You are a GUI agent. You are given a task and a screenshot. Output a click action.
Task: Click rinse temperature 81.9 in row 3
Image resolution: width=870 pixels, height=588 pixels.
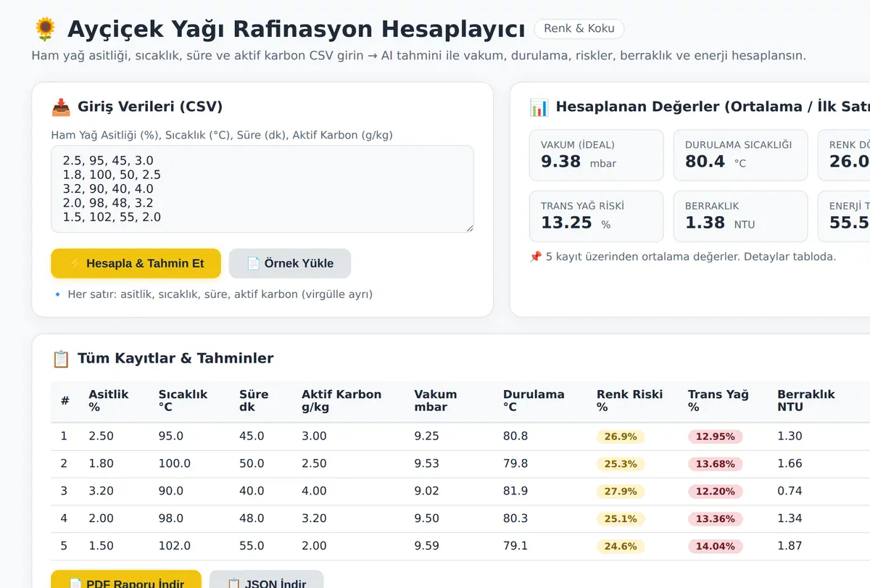pyautogui.click(x=515, y=492)
